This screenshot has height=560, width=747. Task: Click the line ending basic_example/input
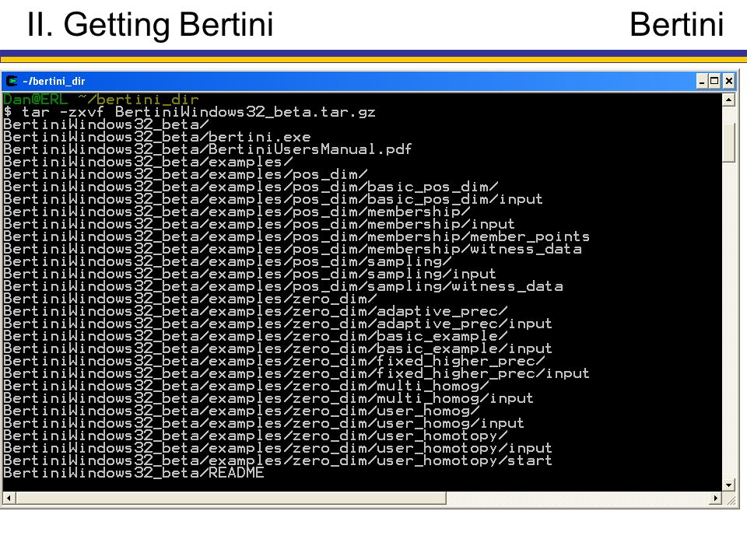pos(278,348)
